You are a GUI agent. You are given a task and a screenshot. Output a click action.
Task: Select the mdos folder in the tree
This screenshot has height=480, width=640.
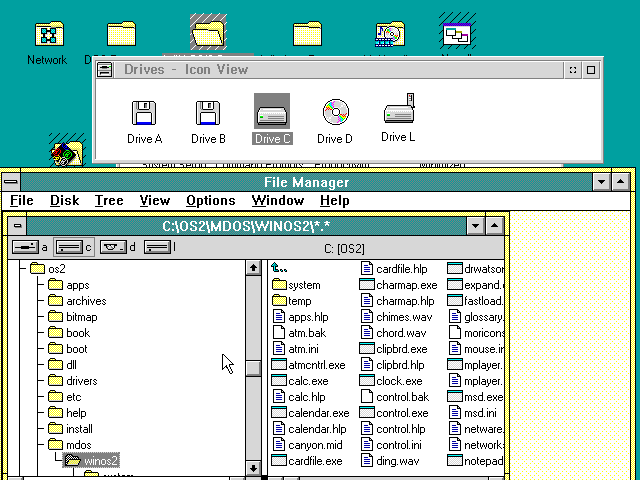pos(70,445)
